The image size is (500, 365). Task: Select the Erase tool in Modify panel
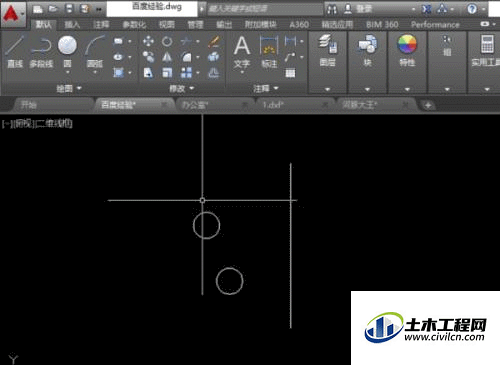tap(214, 41)
